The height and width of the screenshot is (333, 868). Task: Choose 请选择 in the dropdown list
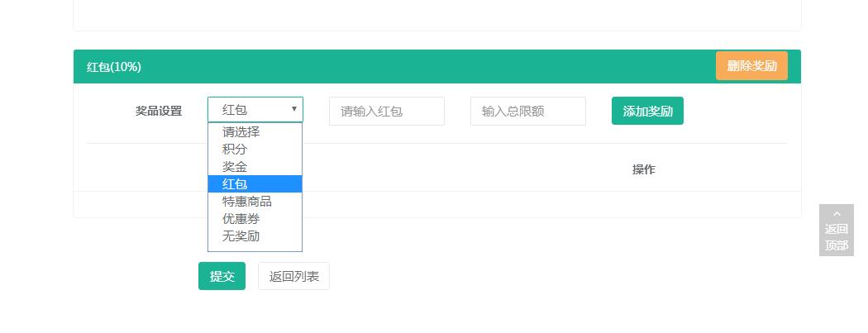click(x=255, y=131)
